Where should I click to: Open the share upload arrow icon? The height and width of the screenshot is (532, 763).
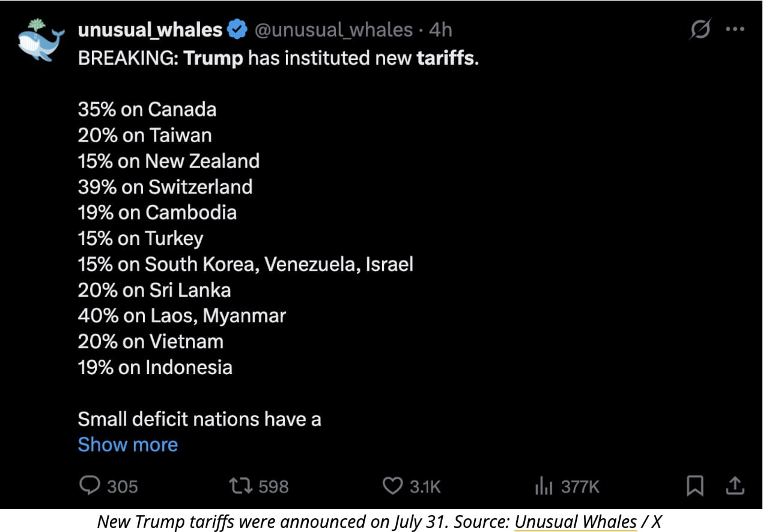click(x=735, y=485)
